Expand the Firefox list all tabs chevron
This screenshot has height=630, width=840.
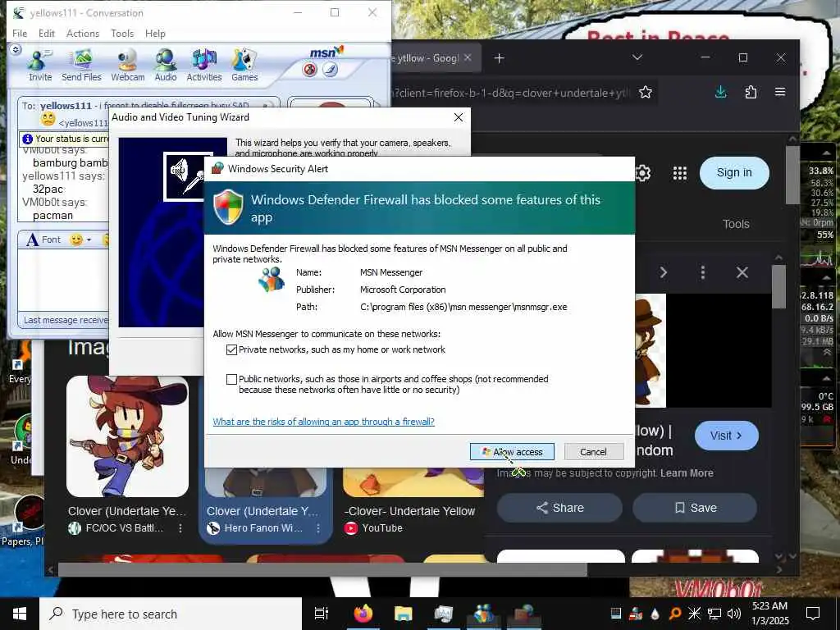pos(637,57)
